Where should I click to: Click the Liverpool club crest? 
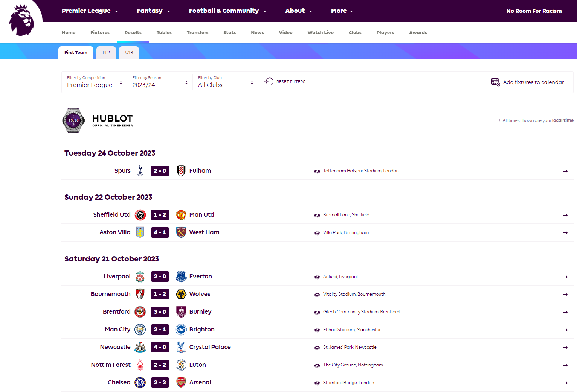[140, 277]
